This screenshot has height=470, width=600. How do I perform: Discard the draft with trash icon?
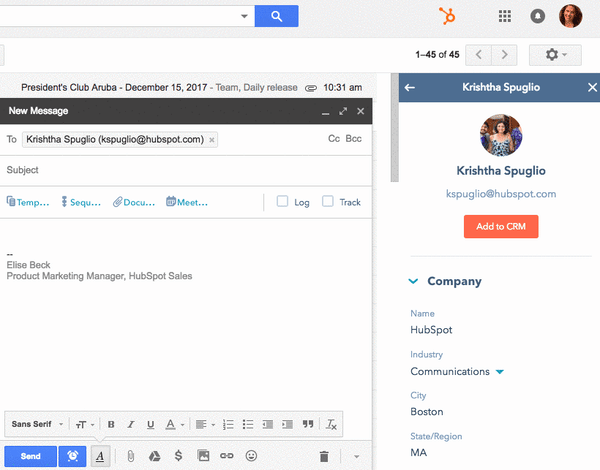pos(323,457)
